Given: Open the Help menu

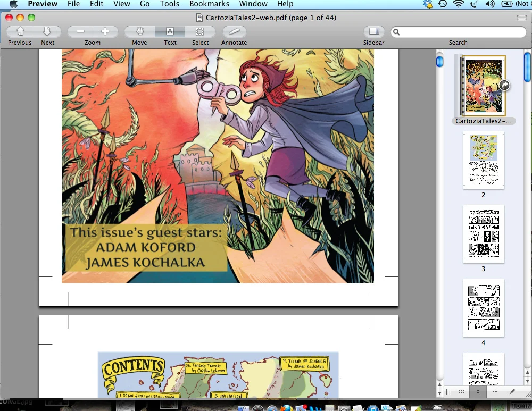Looking at the screenshot, I should coord(285,4).
